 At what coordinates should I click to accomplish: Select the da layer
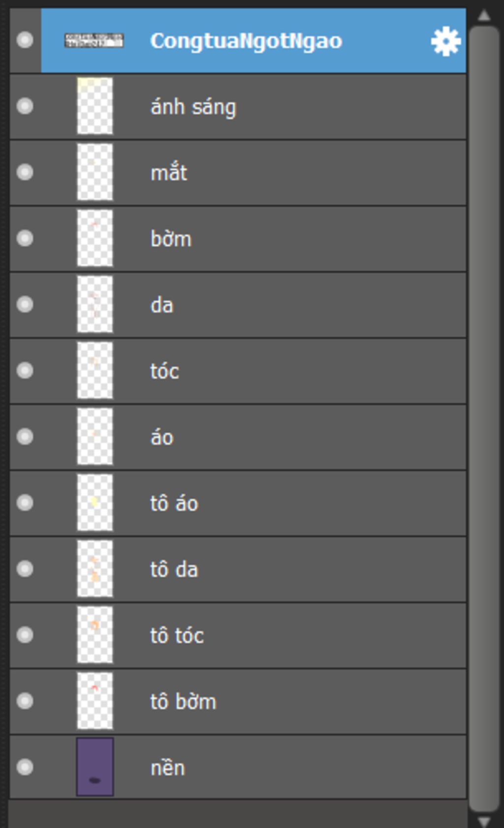click(x=238, y=305)
